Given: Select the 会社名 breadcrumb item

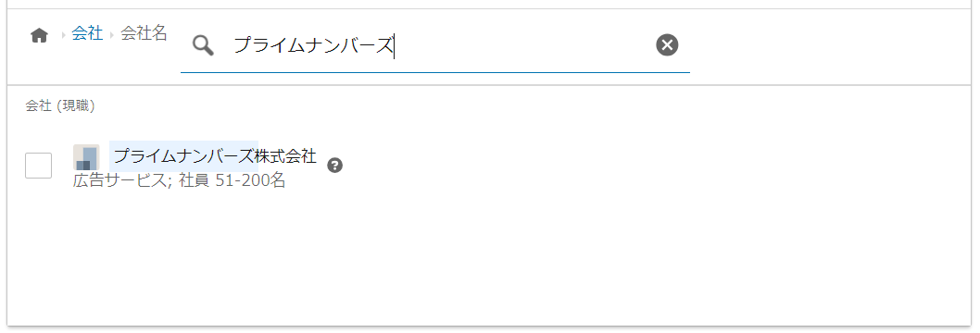Looking at the screenshot, I should pyautogui.click(x=144, y=33).
